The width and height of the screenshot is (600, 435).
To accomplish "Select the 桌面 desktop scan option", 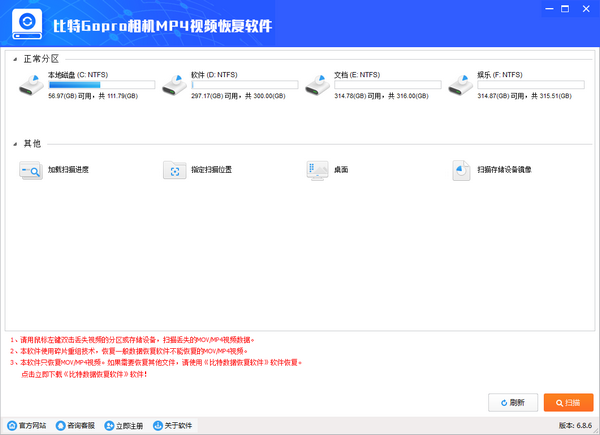I will pos(329,170).
